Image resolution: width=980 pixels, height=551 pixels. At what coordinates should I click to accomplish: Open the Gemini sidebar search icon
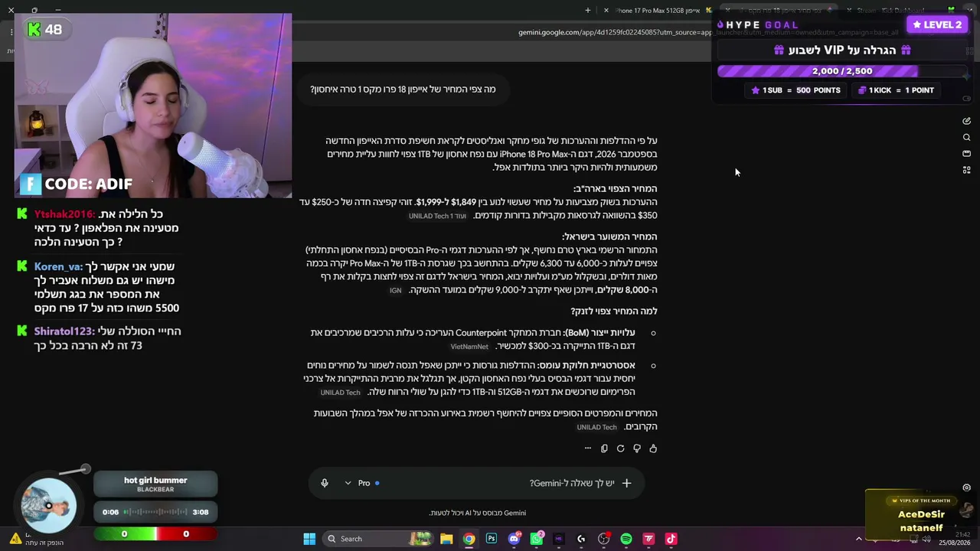click(966, 138)
